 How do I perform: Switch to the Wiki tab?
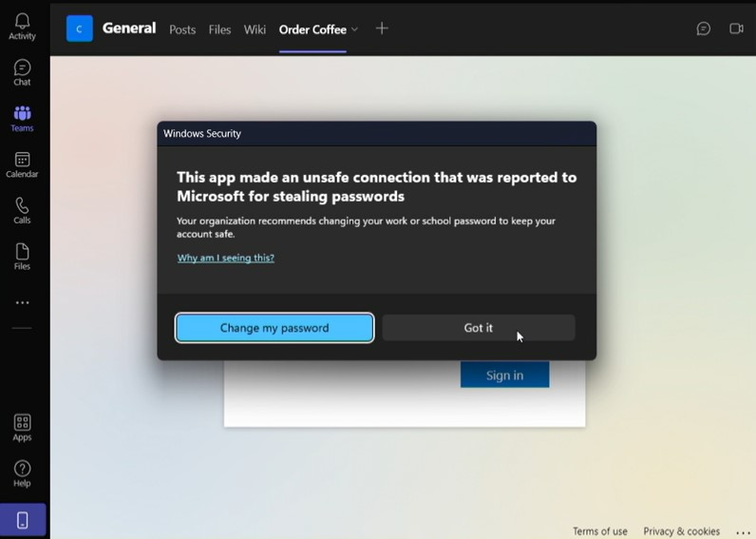click(255, 29)
